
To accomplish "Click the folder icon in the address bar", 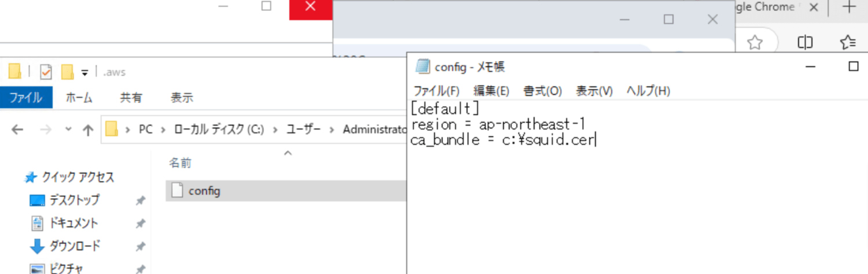I will pos(112,129).
